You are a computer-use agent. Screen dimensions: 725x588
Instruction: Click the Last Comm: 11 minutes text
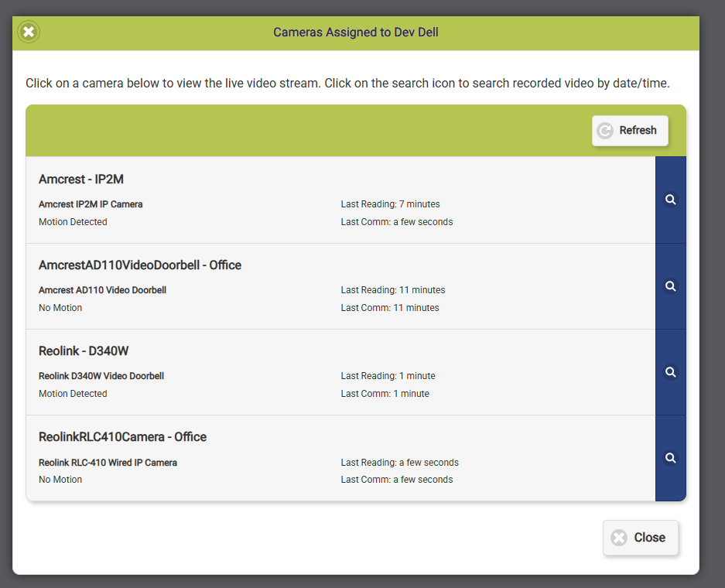tap(389, 308)
